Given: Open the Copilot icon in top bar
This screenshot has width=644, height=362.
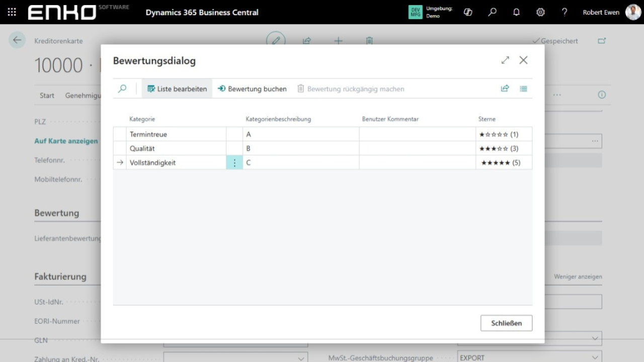Looking at the screenshot, I should point(468,12).
